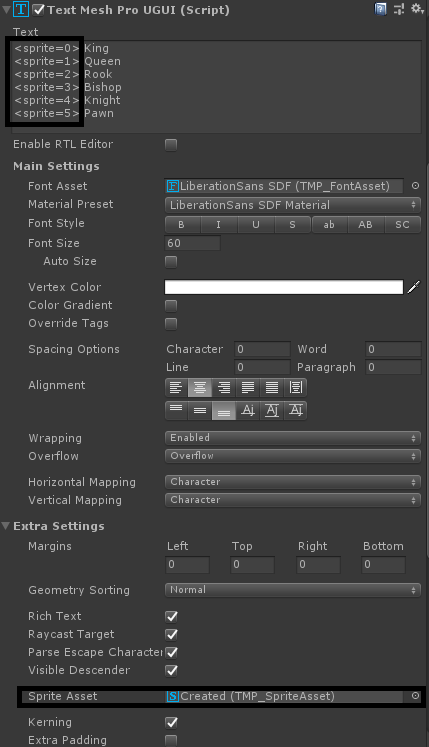The height and width of the screenshot is (747, 429).
Task: Click the Vertex Color white swatch
Action: click(x=284, y=287)
